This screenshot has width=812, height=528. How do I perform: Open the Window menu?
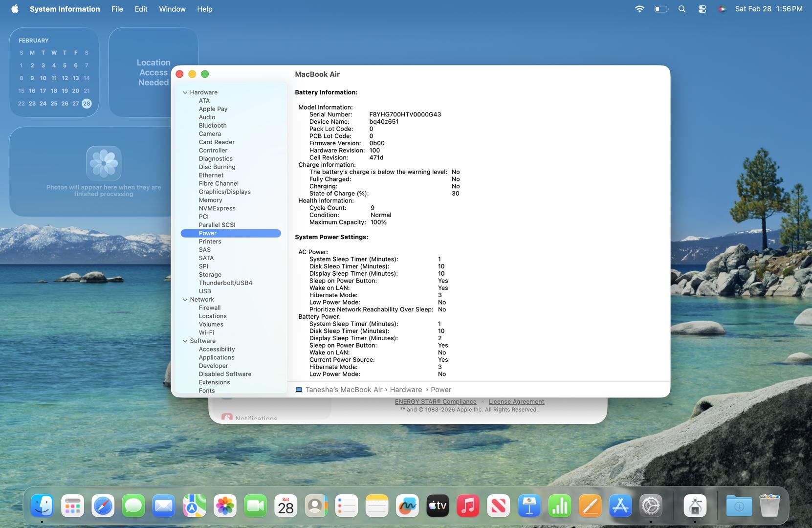tap(172, 9)
